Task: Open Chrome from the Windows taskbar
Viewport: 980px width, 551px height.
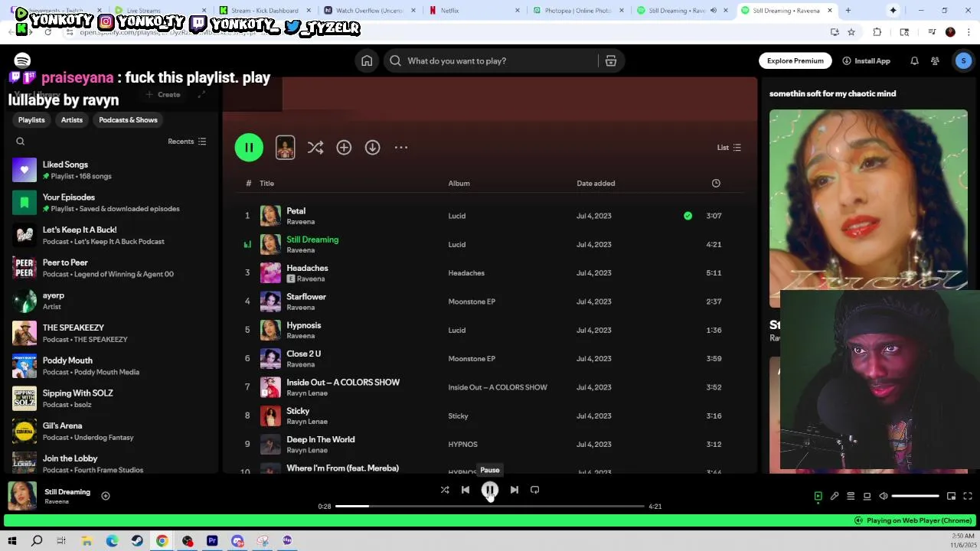Action: pos(162,541)
